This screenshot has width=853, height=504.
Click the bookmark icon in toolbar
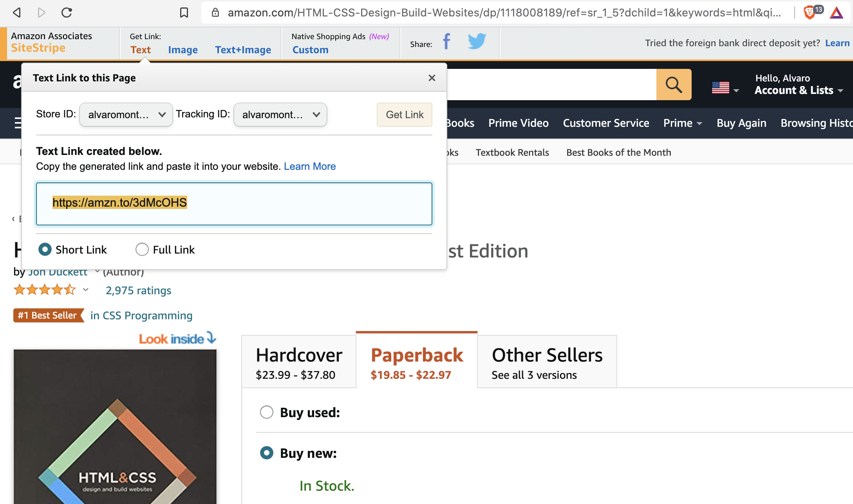point(184,13)
